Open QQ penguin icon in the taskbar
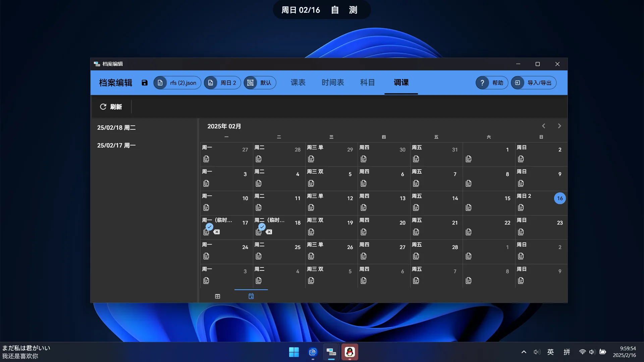 click(x=350, y=352)
